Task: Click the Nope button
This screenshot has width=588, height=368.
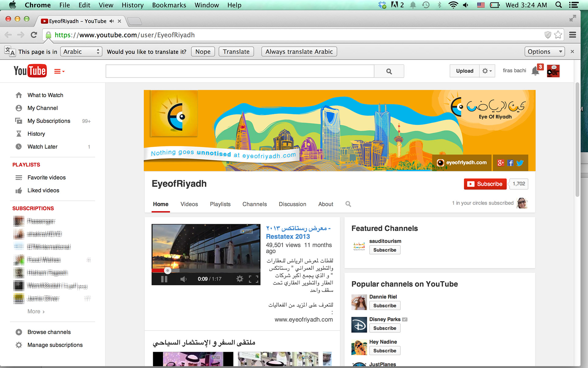Action: pos(203,52)
